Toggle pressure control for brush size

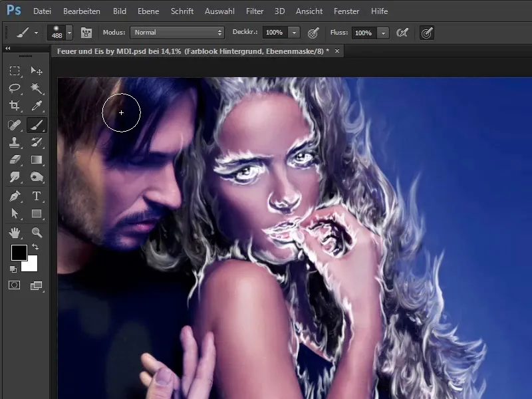427,33
